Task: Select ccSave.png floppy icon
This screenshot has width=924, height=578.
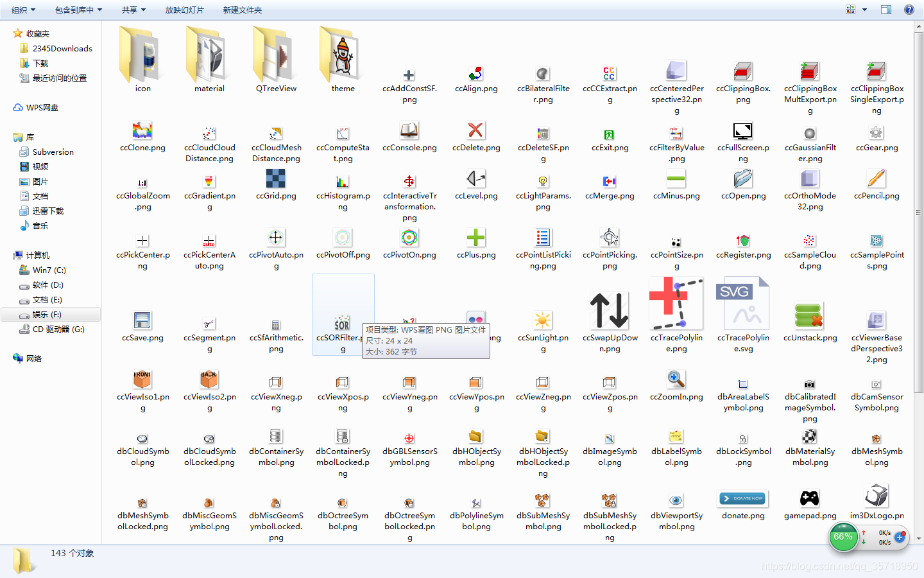Action: point(142,320)
